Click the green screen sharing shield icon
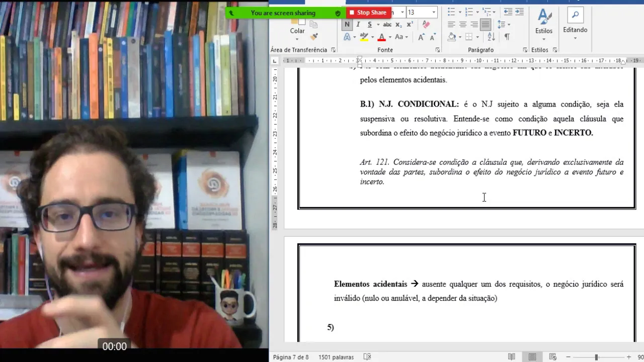644x362 pixels. coord(338,13)
